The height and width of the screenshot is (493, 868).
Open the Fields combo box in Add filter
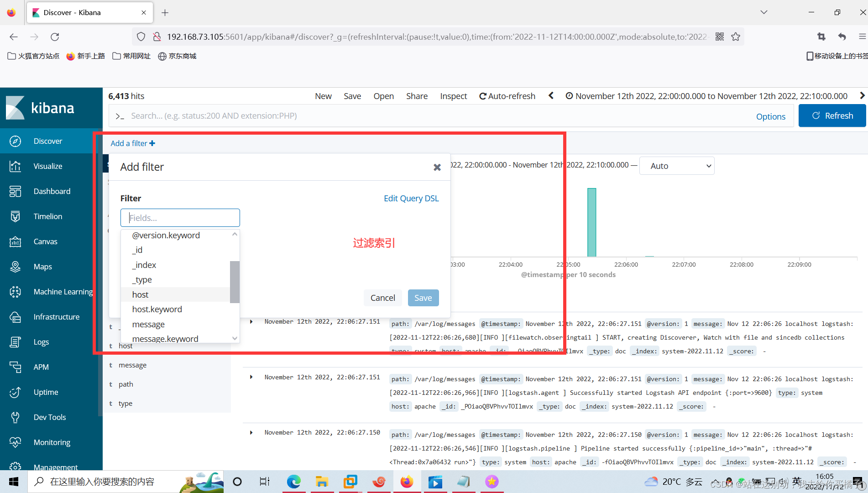point(180,218)
